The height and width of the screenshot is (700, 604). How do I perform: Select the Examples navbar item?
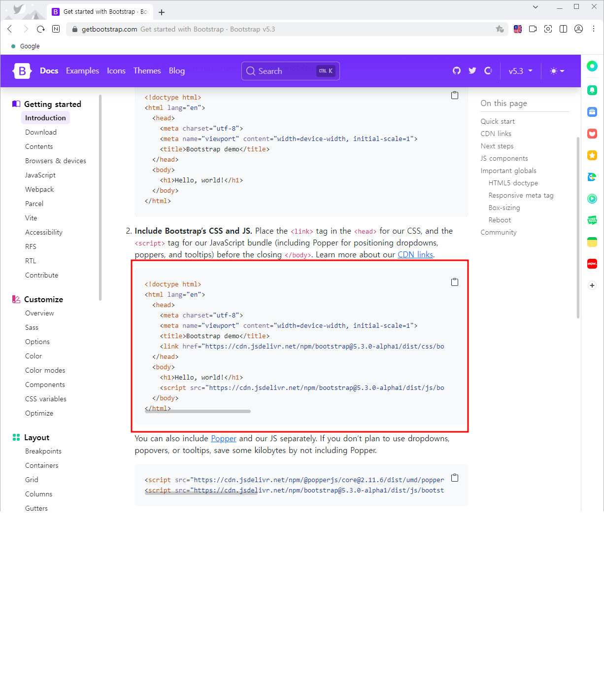point(82,71)
